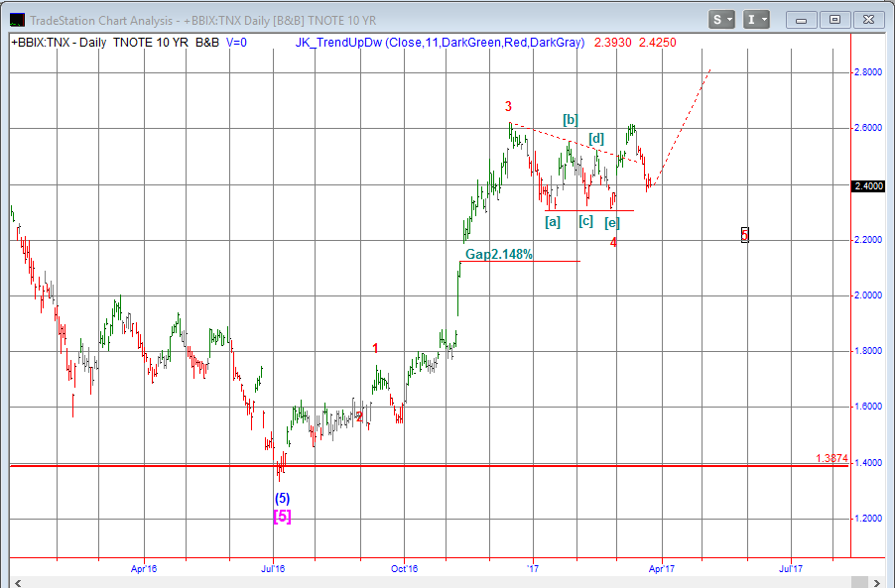Click the current price marker 2.4000
Image resolution: width=895 pixels, height=588 pixels.
(x=868, y=186)
